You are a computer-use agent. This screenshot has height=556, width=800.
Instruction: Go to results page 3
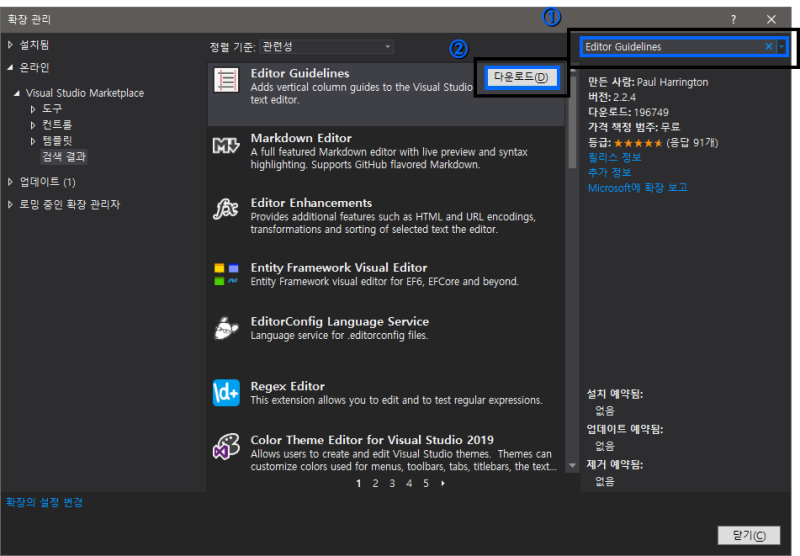click(392, 484)
